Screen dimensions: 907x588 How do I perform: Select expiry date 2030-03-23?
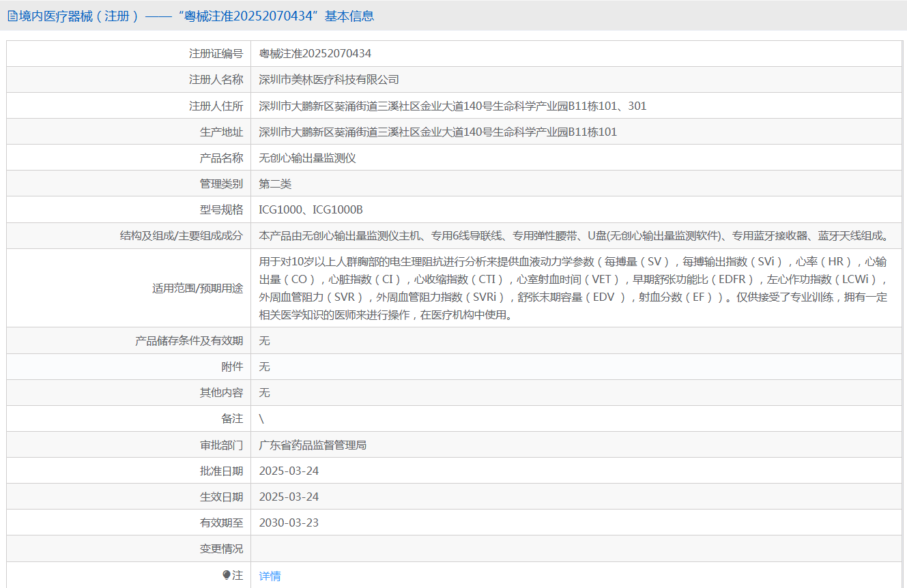click(289, 523)
